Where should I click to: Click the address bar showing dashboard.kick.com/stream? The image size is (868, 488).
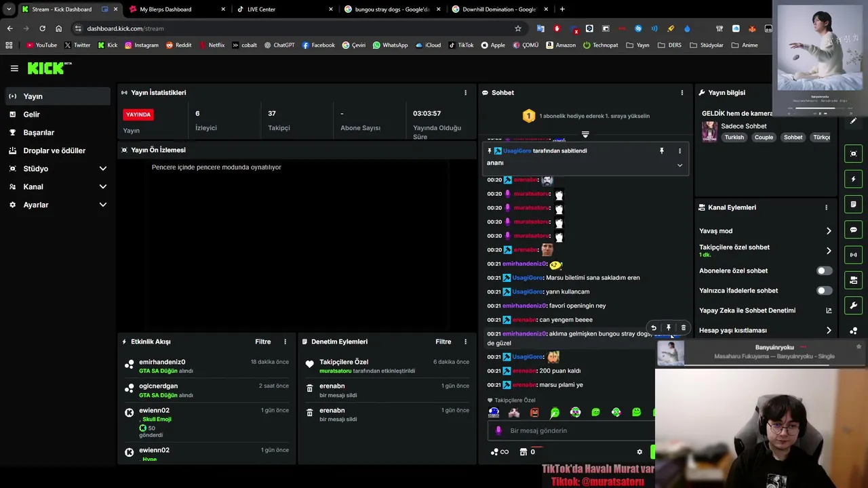point(298,28)
